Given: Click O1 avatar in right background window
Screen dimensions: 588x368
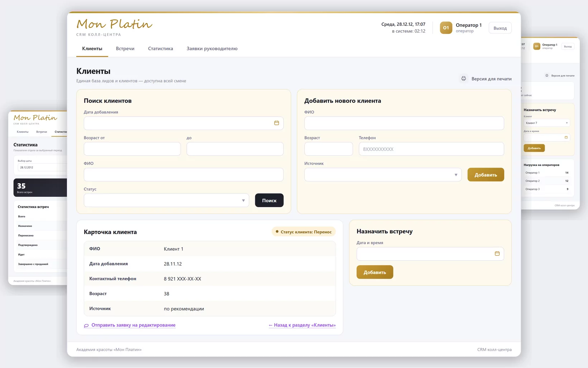Looking at the screenshot, I should click(537, 46).
